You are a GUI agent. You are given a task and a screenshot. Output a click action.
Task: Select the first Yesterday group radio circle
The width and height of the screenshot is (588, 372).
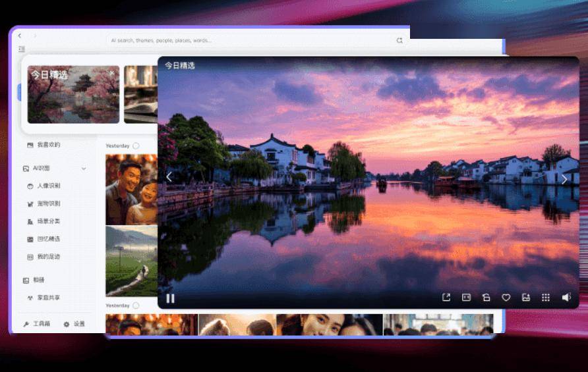point(136,146)
